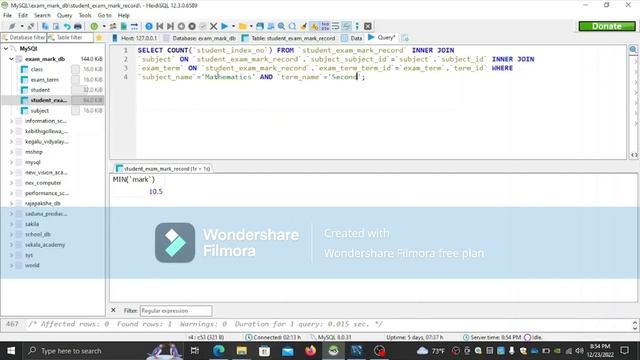Select the rajapakshe_db database
This screenshot has height=360, width=640.
[x=42, y=203]
